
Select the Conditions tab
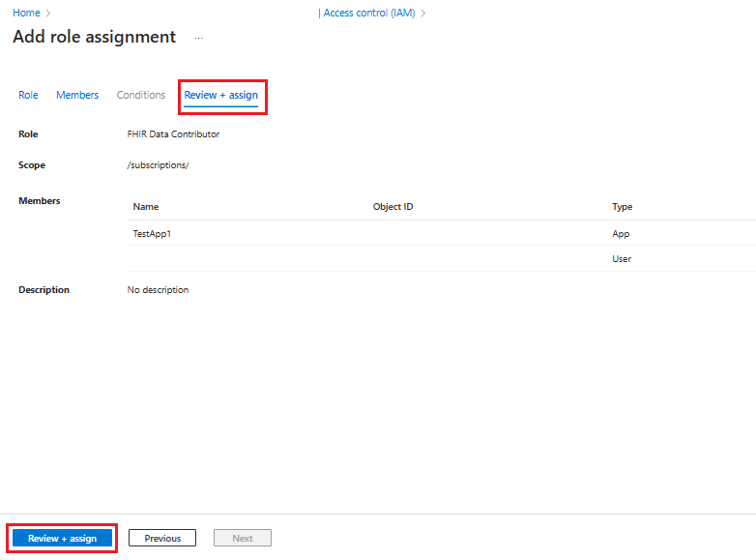coord(141,95)
